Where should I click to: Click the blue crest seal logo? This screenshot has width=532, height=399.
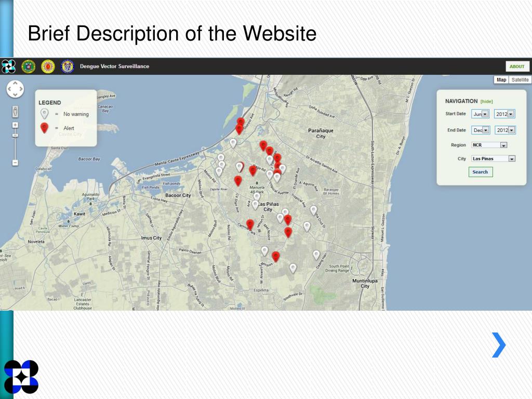click(68, 66)
